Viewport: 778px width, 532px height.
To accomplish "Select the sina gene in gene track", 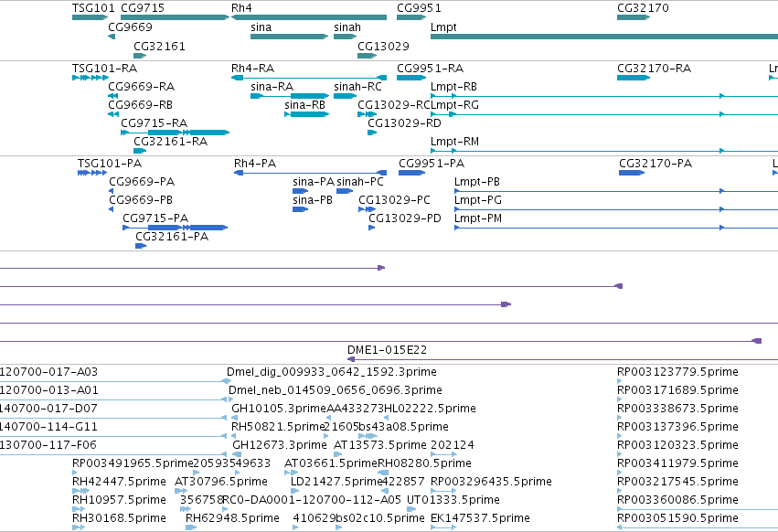I will tap(290, 37).
